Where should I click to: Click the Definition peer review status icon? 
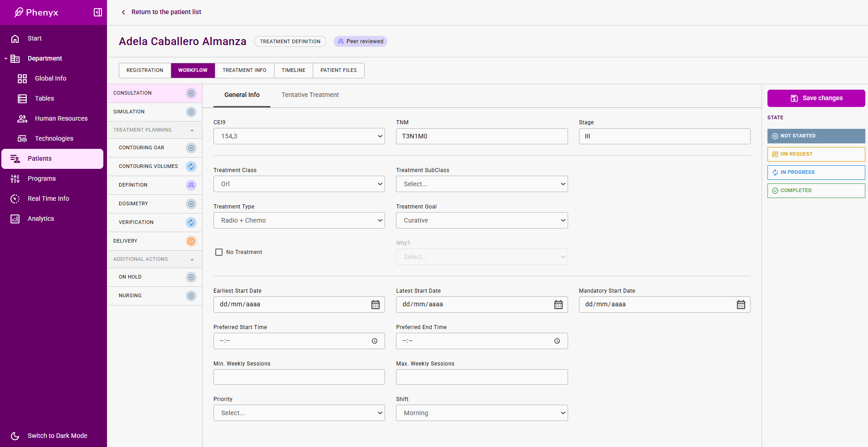tap(191, 185)
